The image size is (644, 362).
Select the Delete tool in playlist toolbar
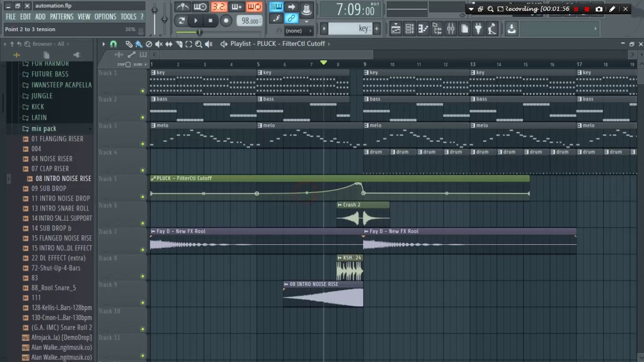pos(149,44)
